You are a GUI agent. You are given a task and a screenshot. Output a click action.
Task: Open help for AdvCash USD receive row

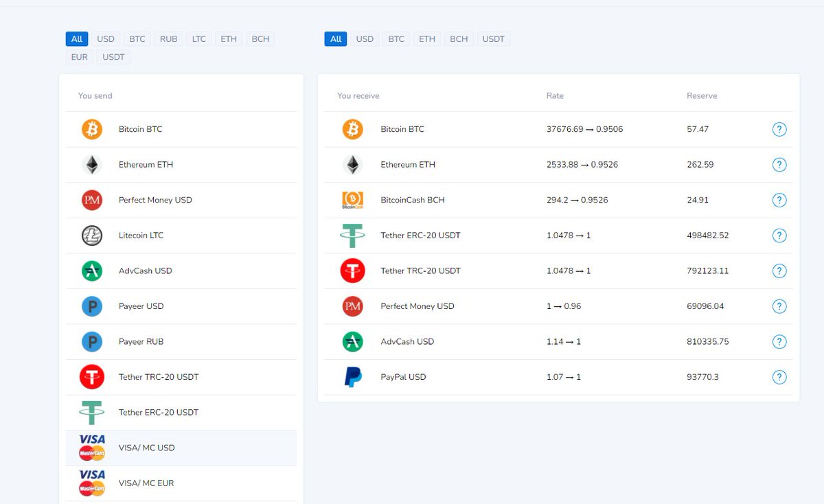point(779,341)
